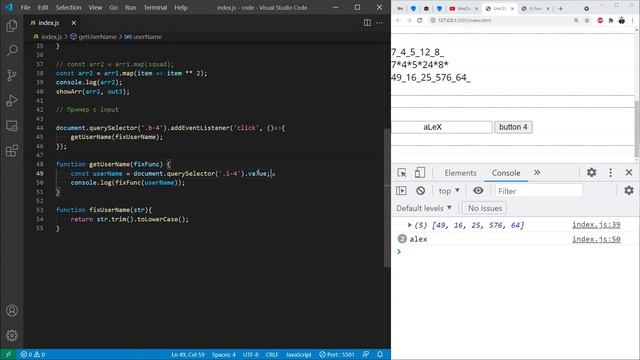This screenshot has height=360, width=640.
Task: Open console settings gear
Action: [x=629, y=190]
